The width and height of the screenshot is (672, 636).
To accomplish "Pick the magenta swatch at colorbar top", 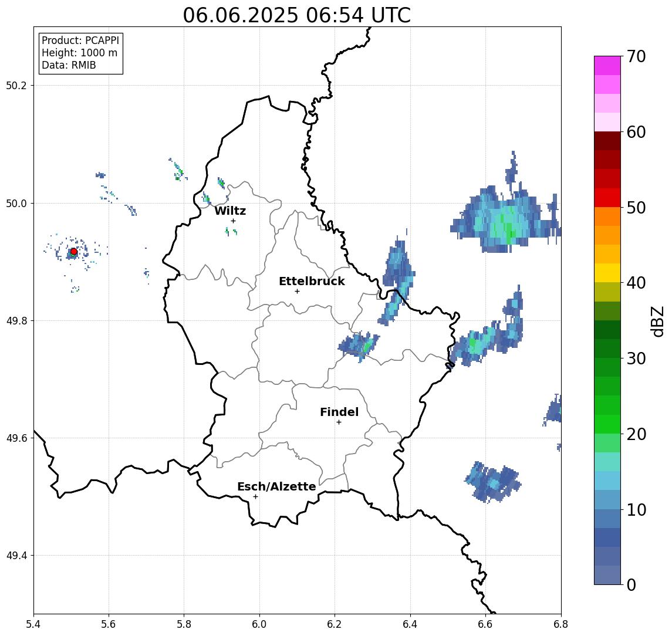I will [607, 66].
